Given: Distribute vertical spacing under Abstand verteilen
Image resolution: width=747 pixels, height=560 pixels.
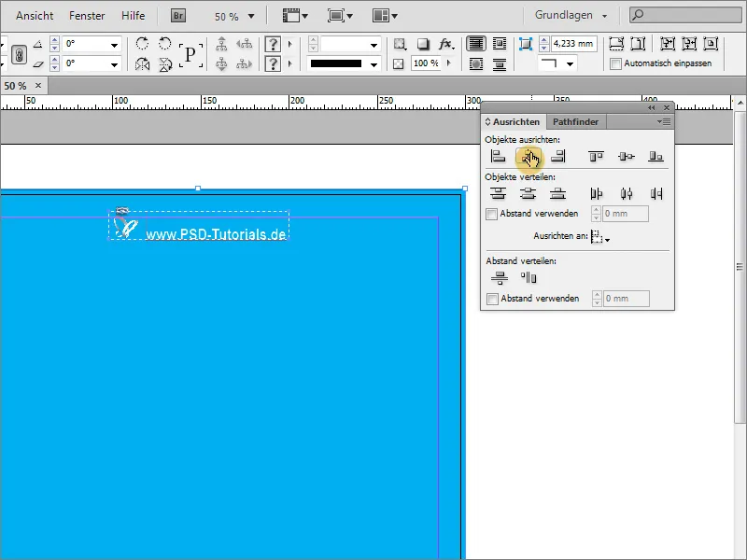Looking at the screenshot, I should (x=500, y=277).
